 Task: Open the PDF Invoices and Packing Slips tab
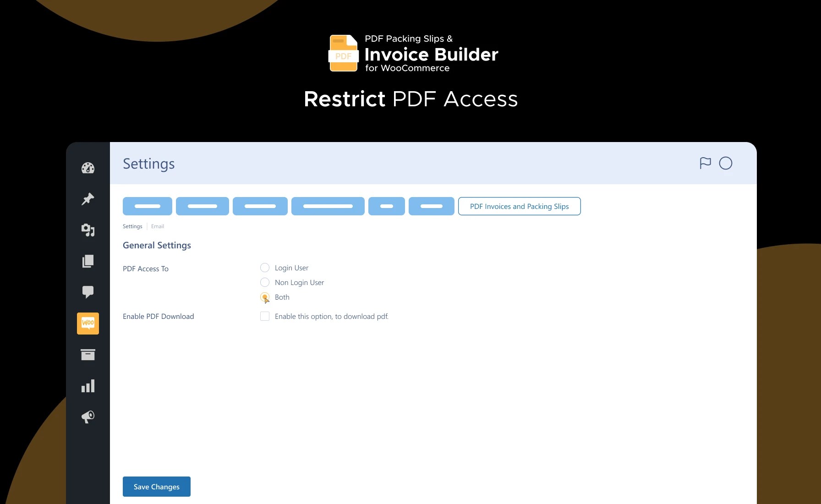pos(519,206)
